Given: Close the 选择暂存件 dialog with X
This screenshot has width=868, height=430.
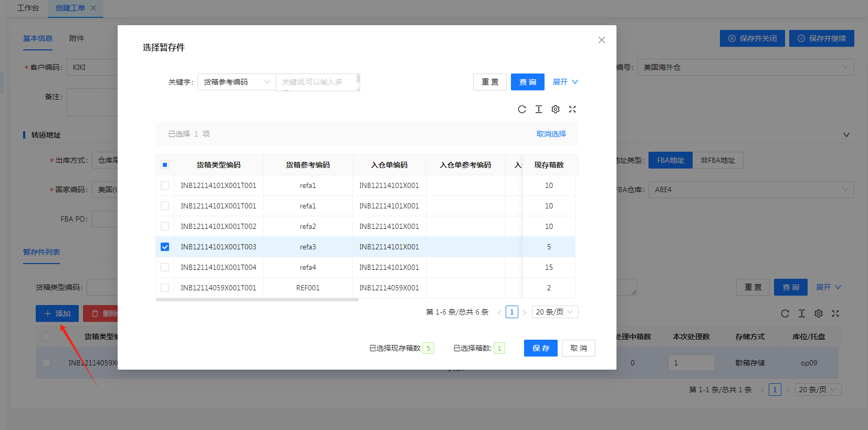Looking at the screenshot, I should (x=601, y=40).
